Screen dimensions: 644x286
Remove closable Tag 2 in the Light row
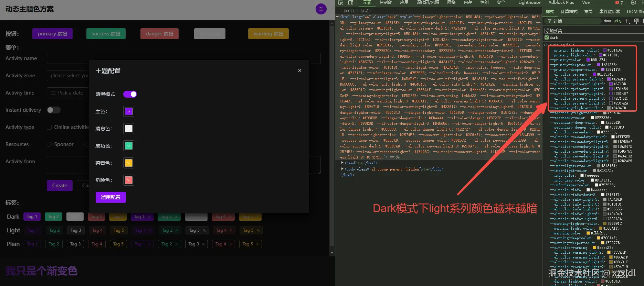[177, 230]
